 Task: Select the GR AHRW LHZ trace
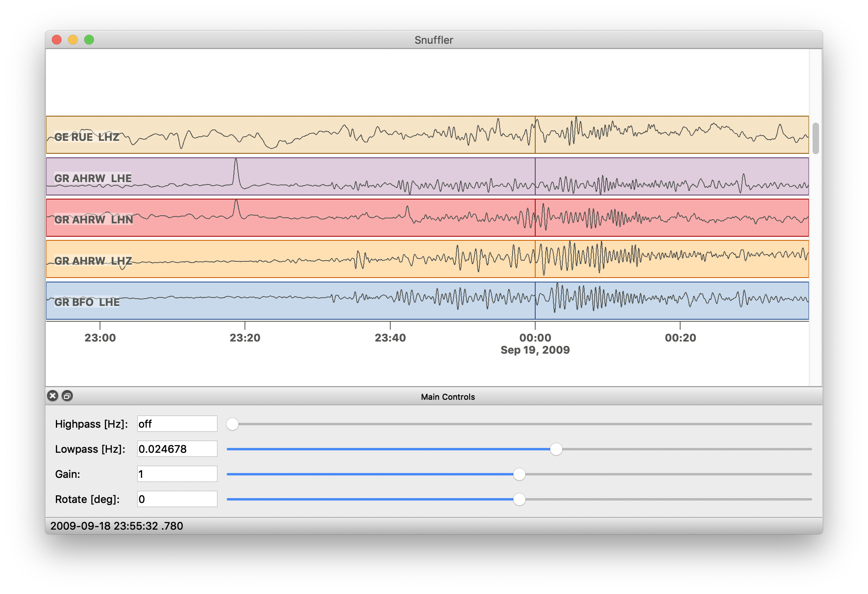[428, 259]
